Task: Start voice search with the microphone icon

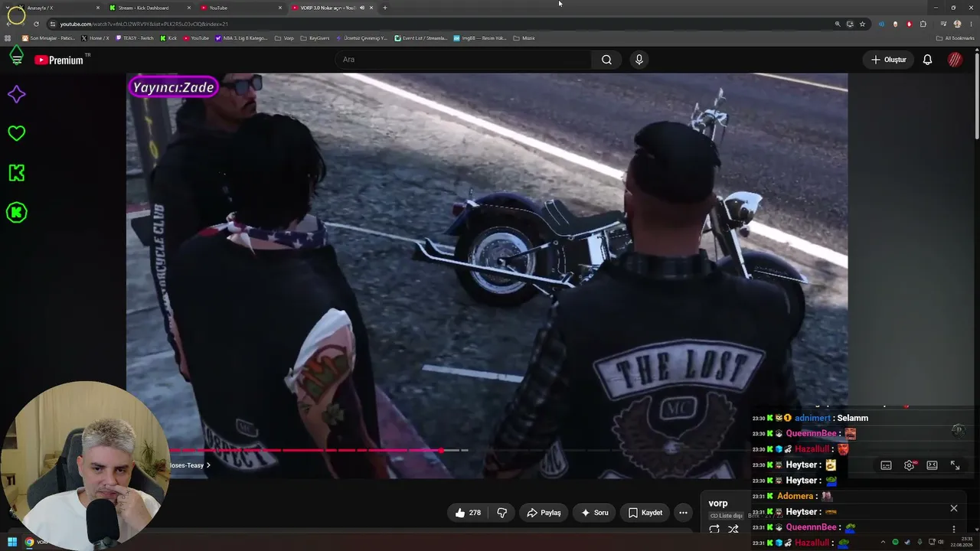Action: coord(639,60)
